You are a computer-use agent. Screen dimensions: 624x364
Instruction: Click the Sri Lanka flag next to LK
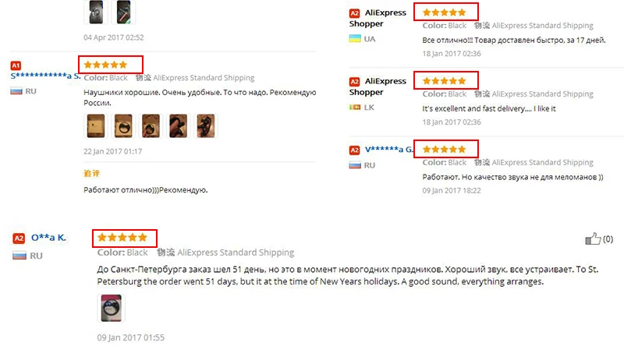click(355, 107)
